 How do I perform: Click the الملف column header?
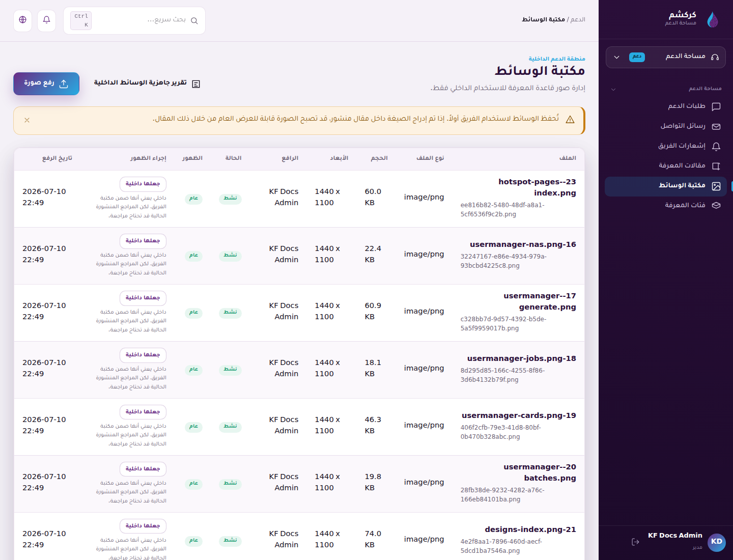pyautogui.click(x=568, y=158)
